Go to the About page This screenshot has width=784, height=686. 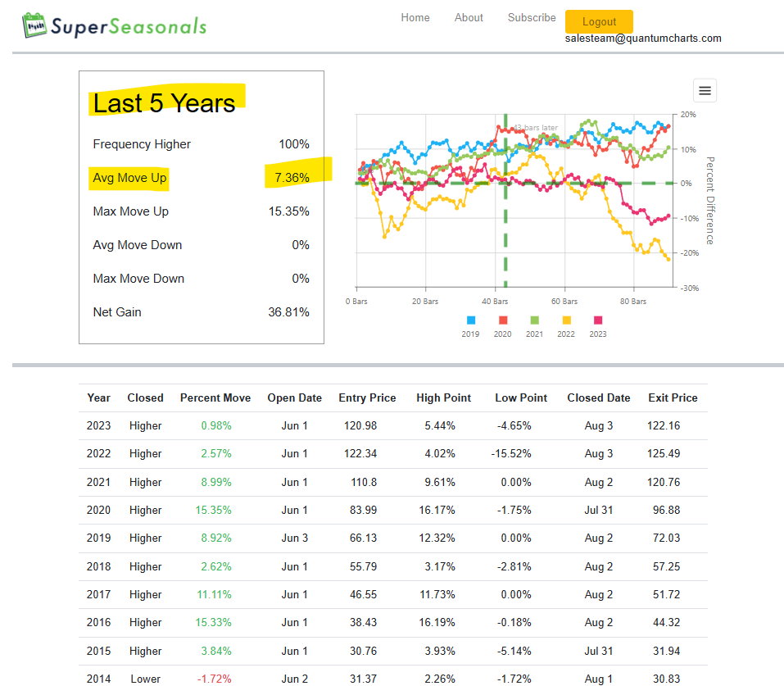[469, 17]
